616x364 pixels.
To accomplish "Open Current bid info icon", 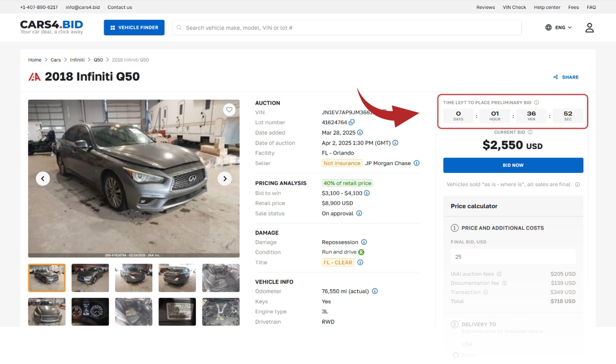I will pos(530,132).
